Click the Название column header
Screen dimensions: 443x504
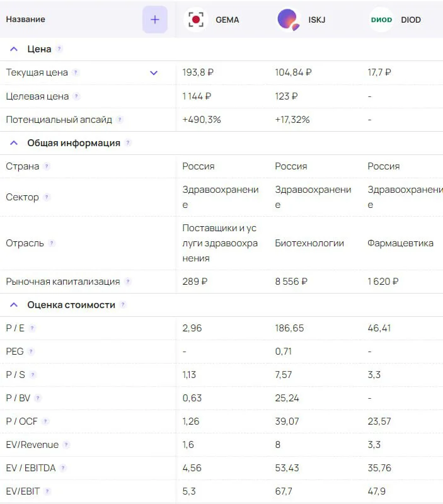[25, 20]
